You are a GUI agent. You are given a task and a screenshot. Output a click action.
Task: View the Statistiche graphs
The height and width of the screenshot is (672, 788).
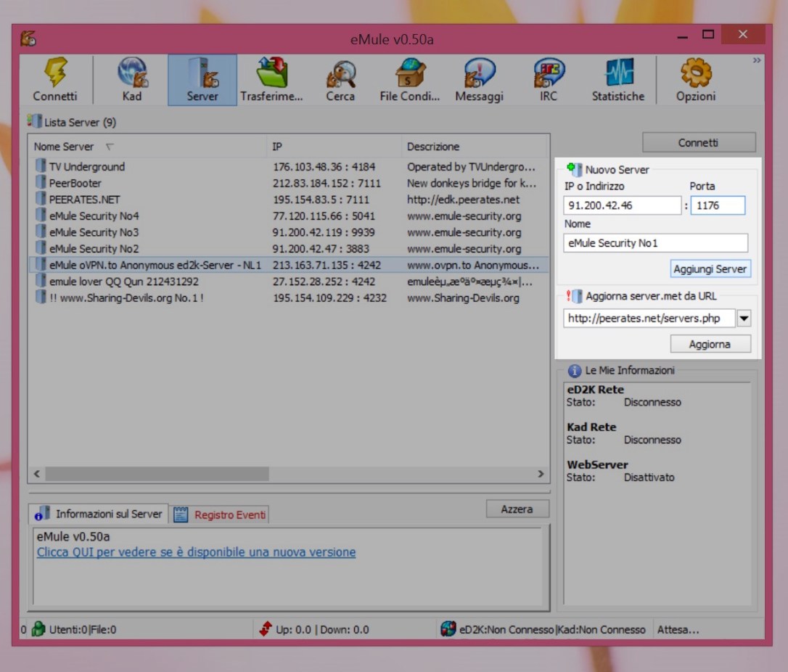617,78
